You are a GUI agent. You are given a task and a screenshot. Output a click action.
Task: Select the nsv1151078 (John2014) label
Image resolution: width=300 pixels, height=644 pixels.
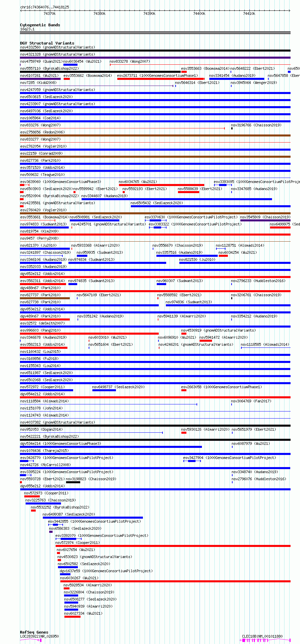point(41,408)
